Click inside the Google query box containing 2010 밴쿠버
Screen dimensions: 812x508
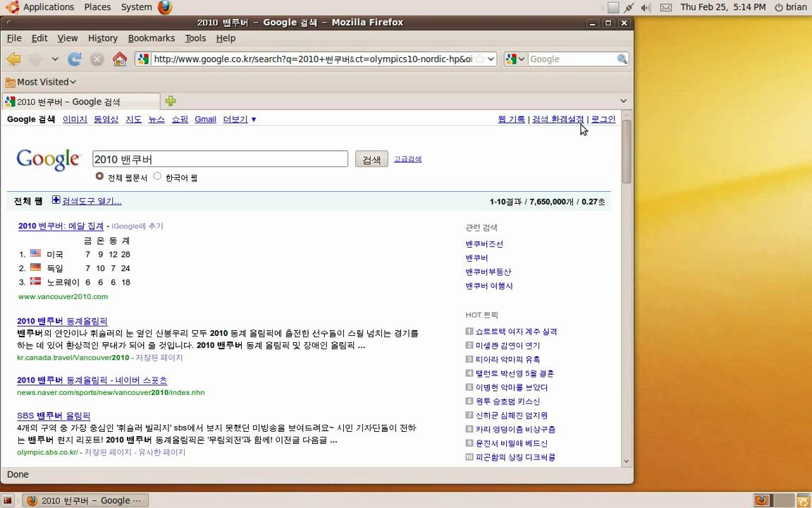coord(220,159)
